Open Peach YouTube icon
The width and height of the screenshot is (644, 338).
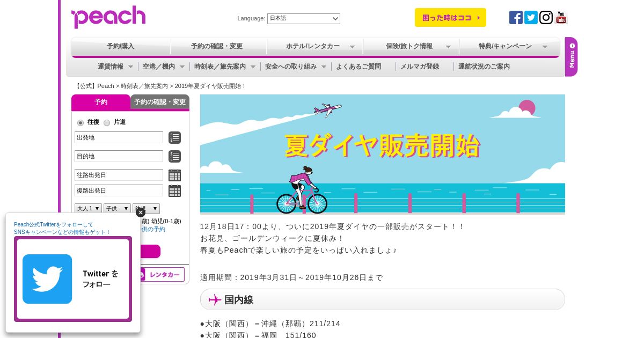pyautogui.click(x=561, y=18)
